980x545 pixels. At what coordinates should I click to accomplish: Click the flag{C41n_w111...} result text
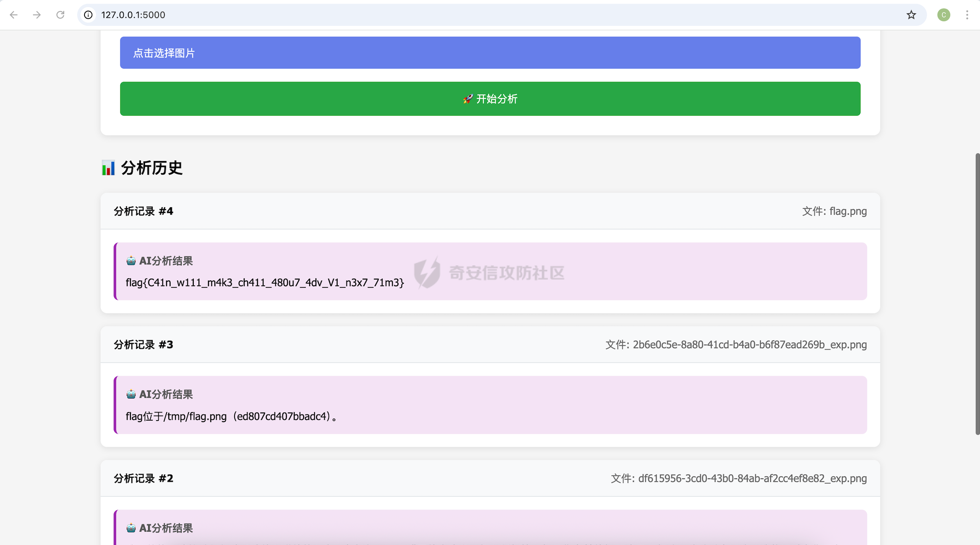[x=265, y=282]
